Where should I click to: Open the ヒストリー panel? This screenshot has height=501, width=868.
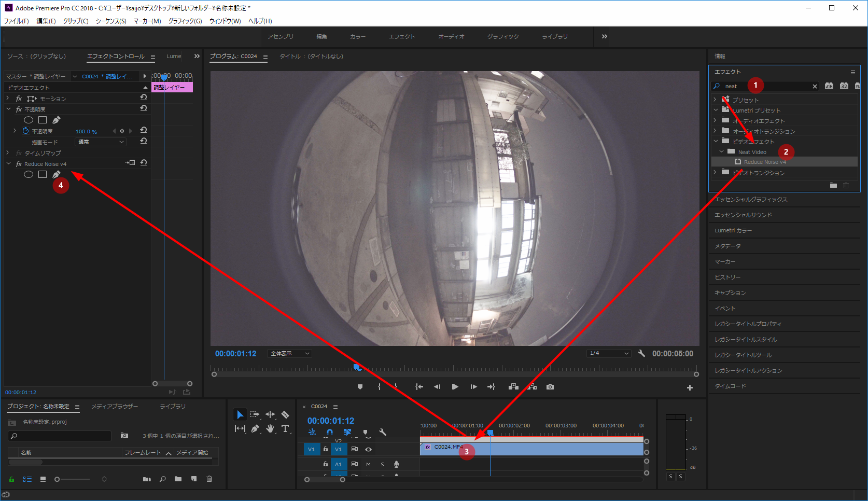point(728,277)
